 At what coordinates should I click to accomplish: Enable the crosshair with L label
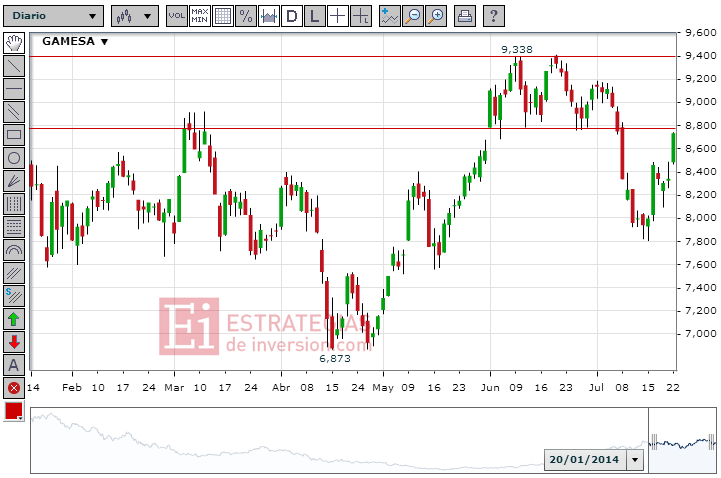coord(361,16)
